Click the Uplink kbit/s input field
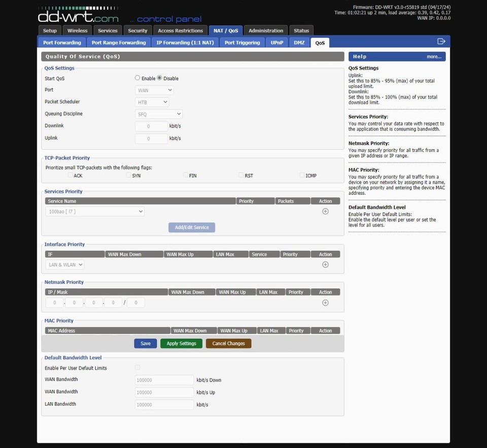Image resolution: width=487 pixels, height=448 pixels. pyautogui.click(x=151, y=137)
